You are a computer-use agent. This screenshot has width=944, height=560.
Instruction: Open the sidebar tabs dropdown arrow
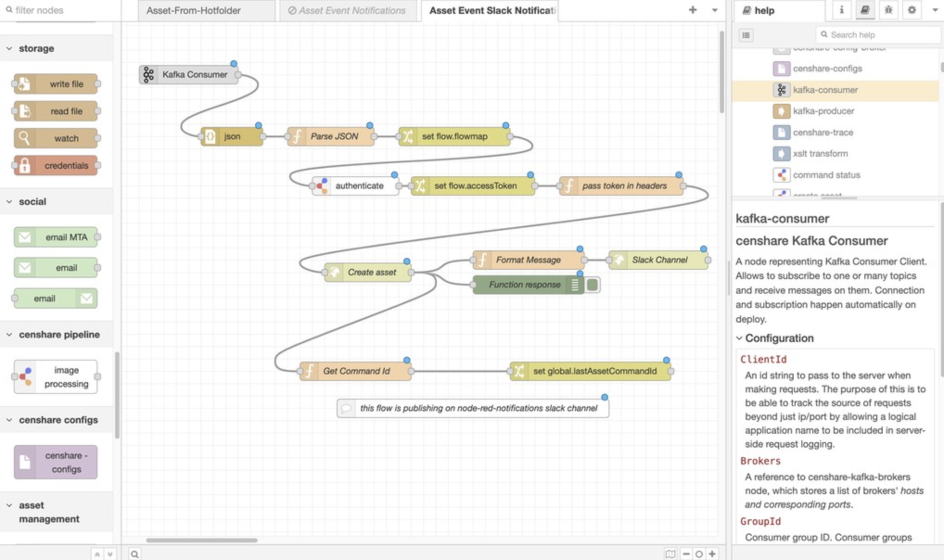point(934,10)
